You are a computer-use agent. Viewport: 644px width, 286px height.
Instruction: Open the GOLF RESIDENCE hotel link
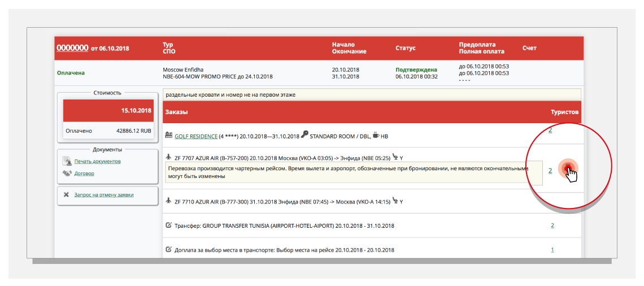(196, 136)
